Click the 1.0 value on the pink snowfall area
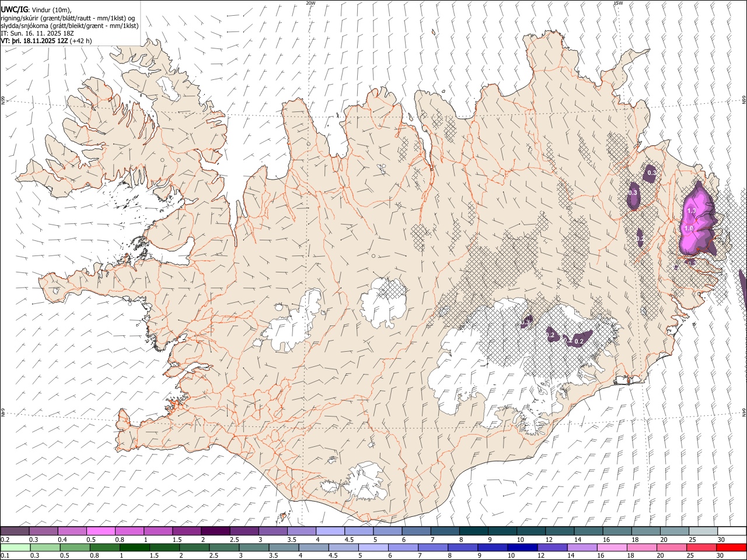 (689, 228)
